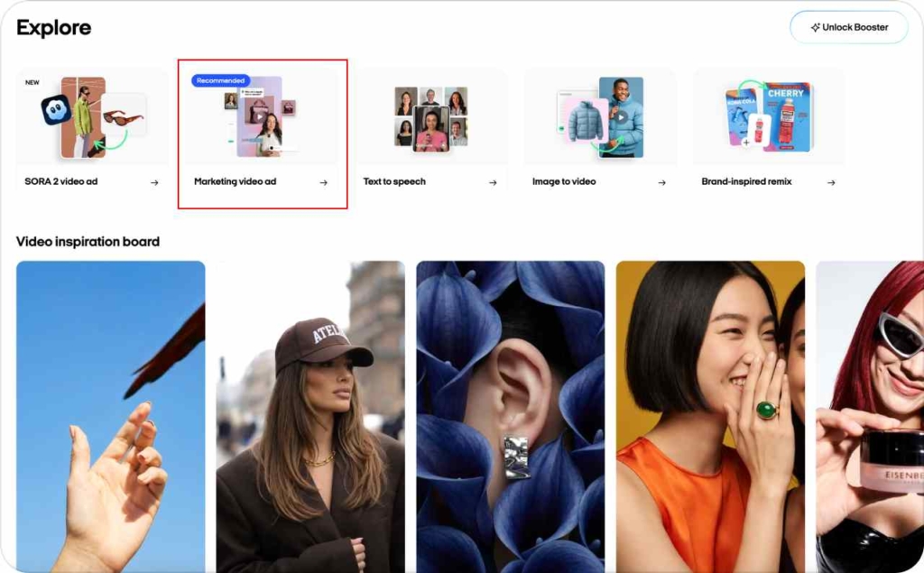Click play icon on Image to video preview

(620, 116)
